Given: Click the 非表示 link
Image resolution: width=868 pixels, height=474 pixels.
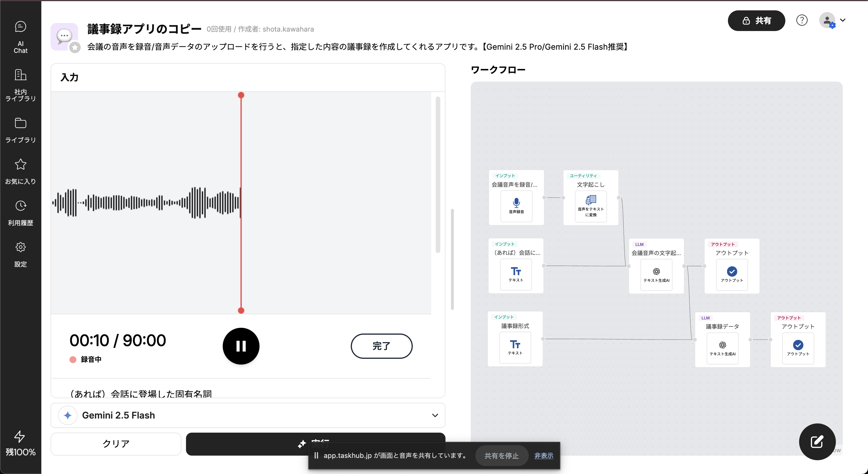Looking at the screenshot, I should [x=544, y=455].
